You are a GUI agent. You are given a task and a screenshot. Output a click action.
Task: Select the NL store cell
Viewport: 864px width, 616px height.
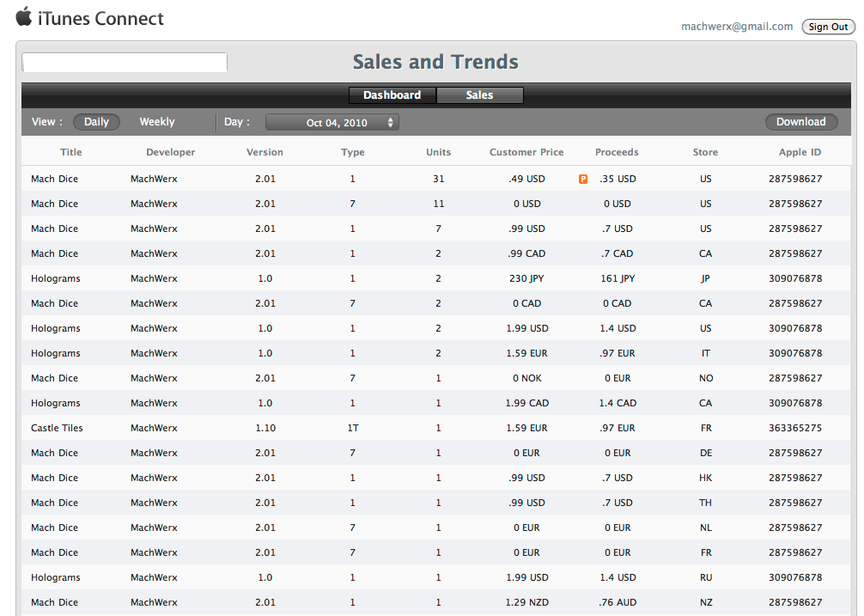pyautogui.click(x=706, y=528)
